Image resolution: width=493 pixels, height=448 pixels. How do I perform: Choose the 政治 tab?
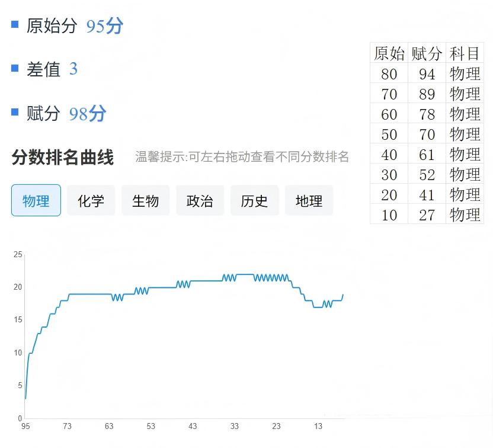[200, 201]
